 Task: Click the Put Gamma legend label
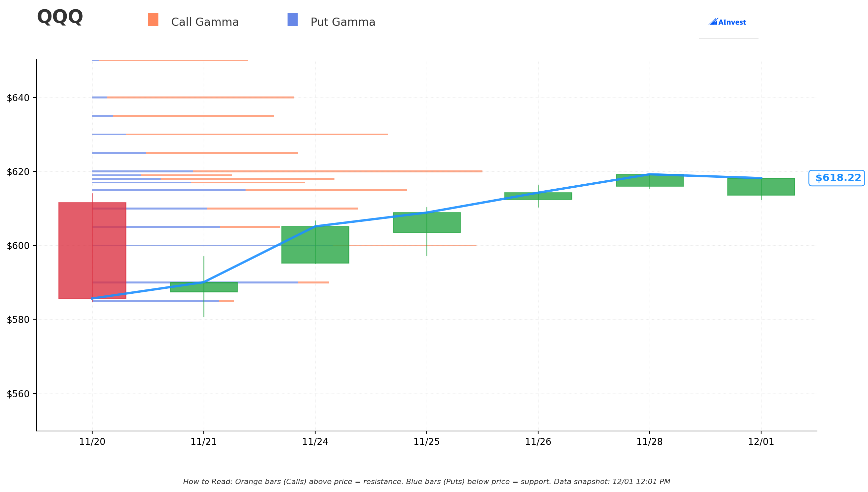(343, 22)
